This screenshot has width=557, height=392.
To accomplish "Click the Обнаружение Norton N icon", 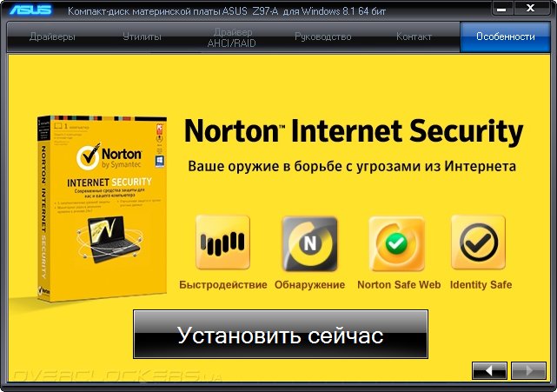I will (x=309, y=243).
